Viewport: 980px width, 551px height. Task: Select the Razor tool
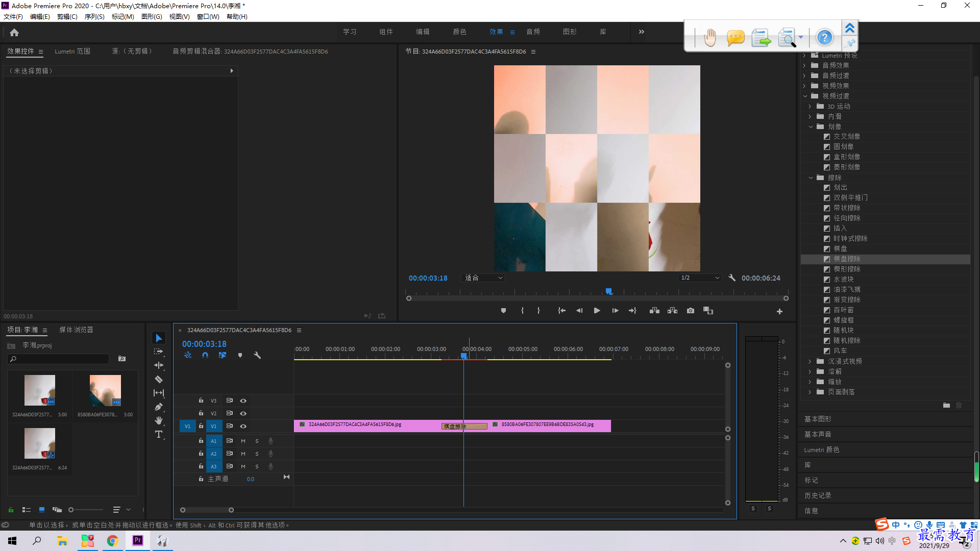[159, 379]
